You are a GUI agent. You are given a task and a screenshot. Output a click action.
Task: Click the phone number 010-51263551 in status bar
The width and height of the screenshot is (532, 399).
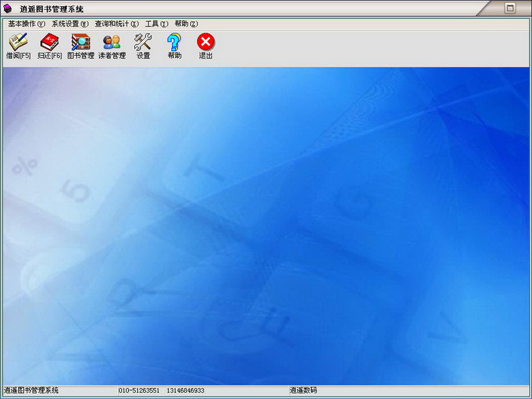click(x=139, y=391)
